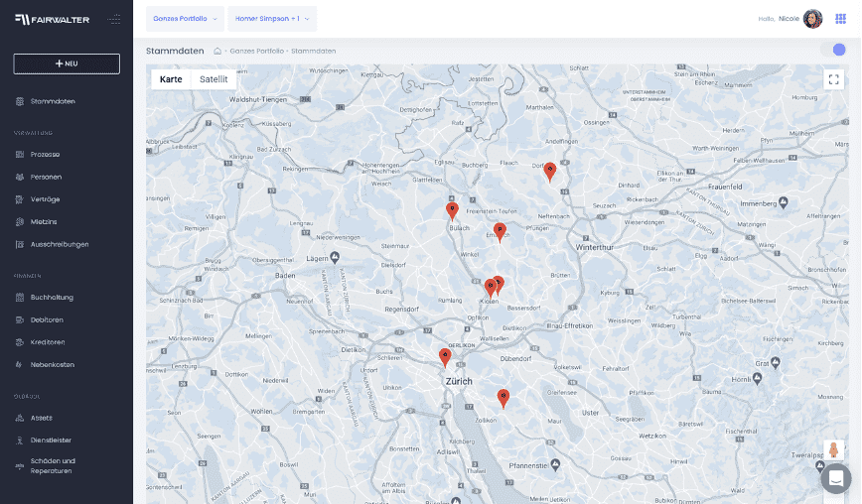Switch map to Satellit view
The width and height of the screenshot is (862, 504).
214,79
